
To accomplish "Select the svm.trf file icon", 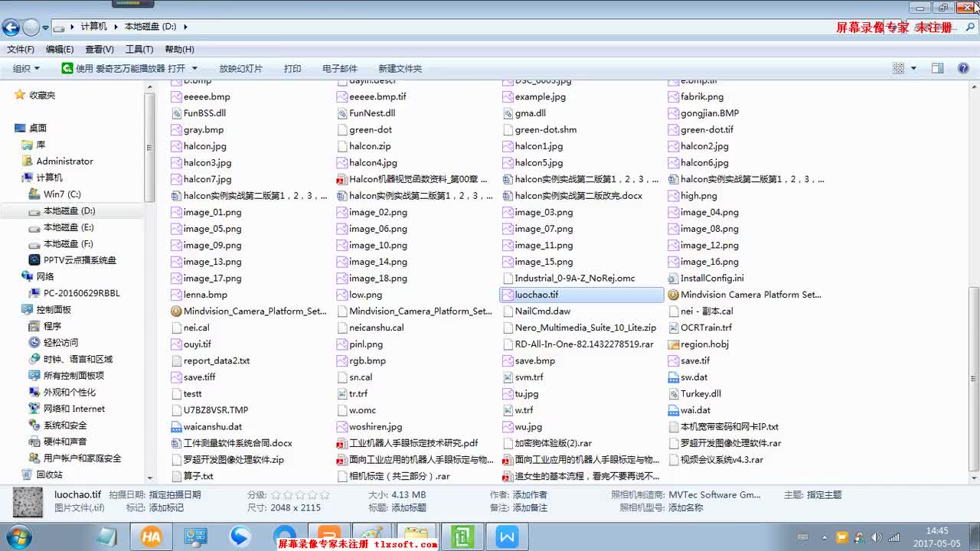I will coord(508,377).
